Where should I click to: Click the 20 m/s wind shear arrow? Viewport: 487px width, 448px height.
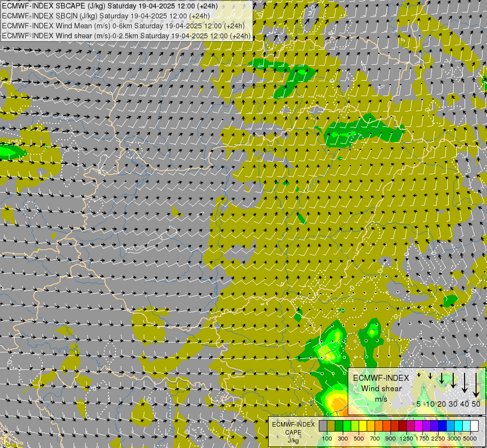point(442,378)
